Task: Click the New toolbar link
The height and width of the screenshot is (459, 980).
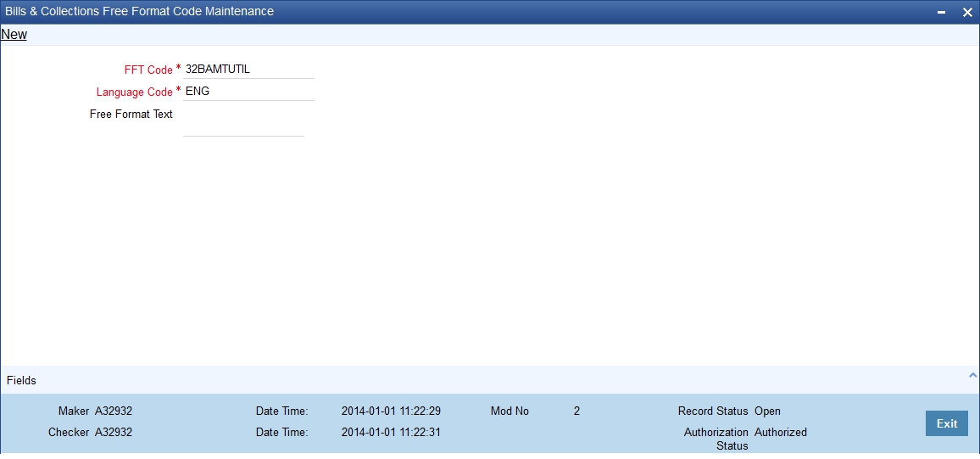Action: [14, 35]
